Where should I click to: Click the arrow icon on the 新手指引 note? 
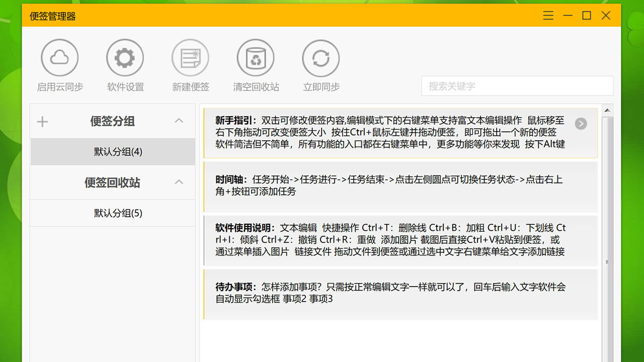click(581, 123)
